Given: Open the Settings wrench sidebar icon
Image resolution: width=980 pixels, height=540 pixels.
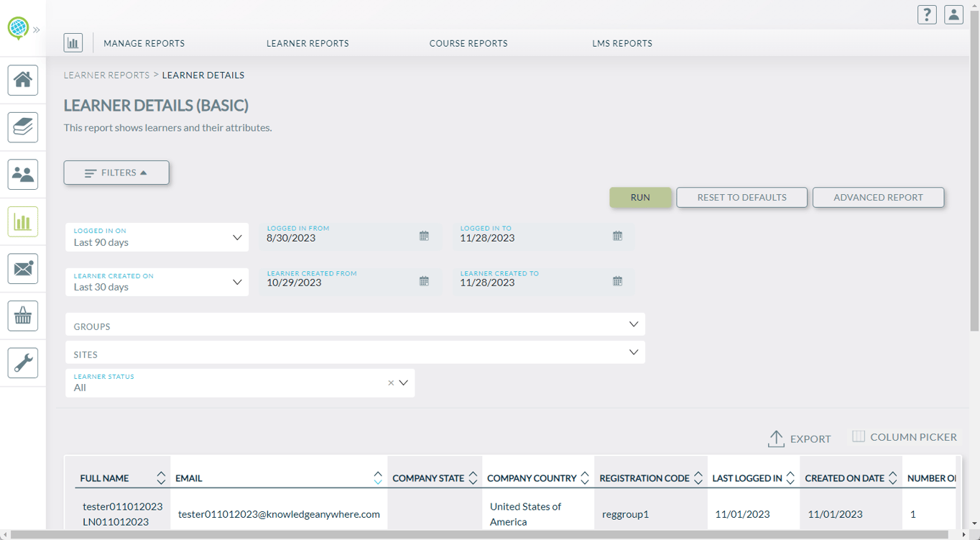Looking at the screenshot, I should [x=23, y=363].
